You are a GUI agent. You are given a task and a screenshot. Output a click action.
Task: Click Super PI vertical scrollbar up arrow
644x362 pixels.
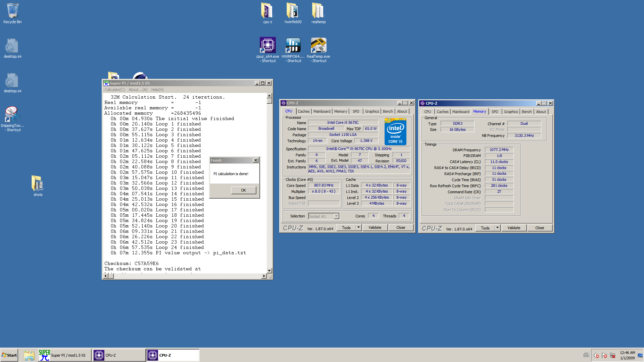269,96
